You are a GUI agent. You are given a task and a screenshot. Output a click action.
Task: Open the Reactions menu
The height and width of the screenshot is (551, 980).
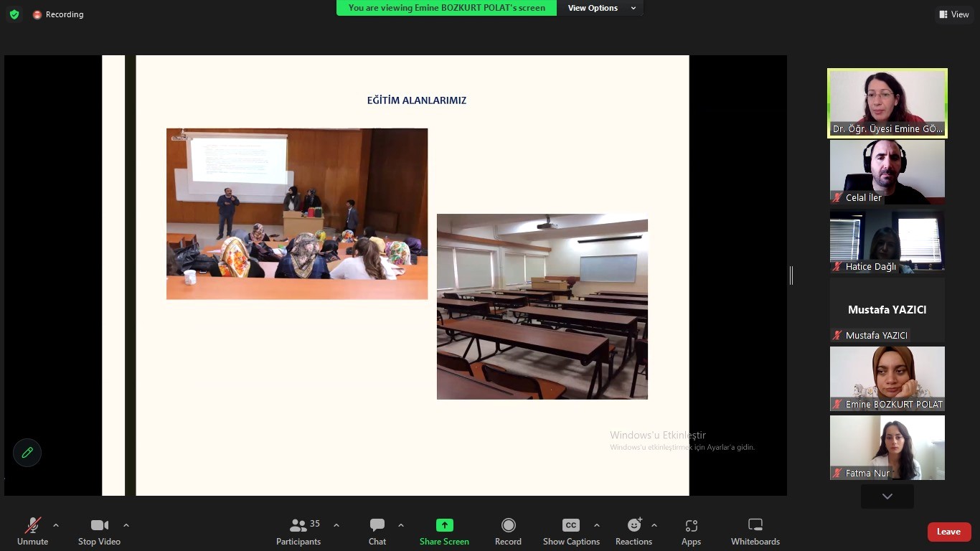tap(633, 532)
